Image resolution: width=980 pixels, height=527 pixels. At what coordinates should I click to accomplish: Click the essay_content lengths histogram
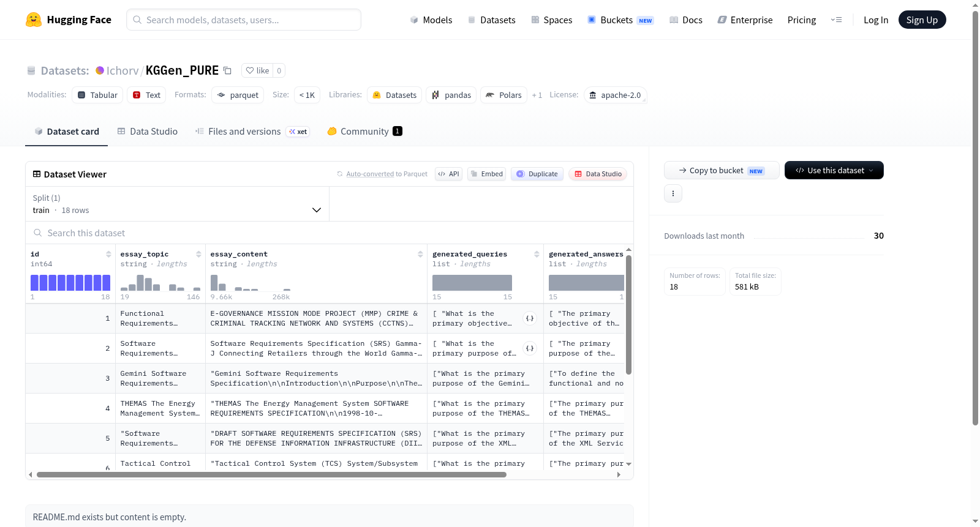click(x=251, y=283)
